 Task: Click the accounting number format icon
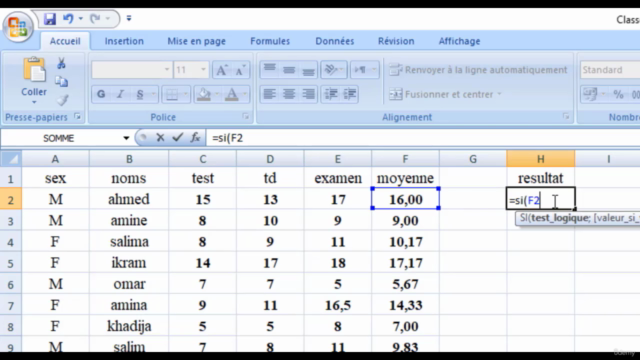pos(590,95)
